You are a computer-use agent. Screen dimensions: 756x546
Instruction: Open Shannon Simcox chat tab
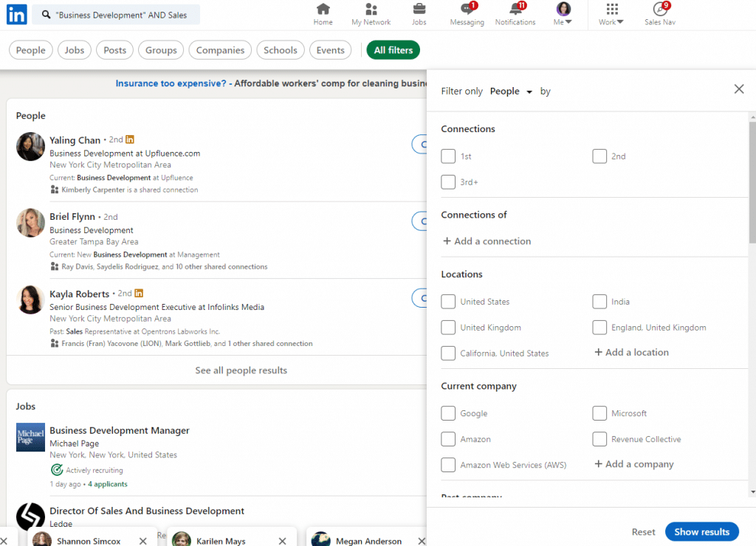click(x=89, y=541)
